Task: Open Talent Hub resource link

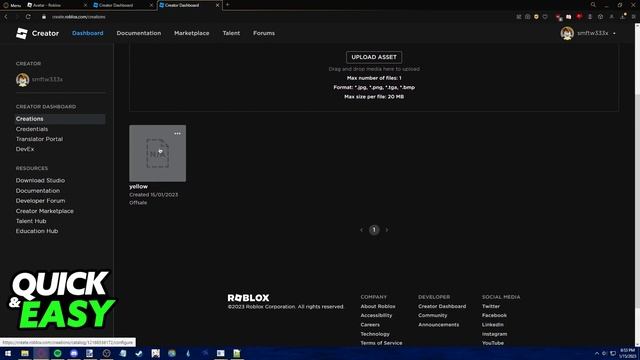Action: pos(31,221)
